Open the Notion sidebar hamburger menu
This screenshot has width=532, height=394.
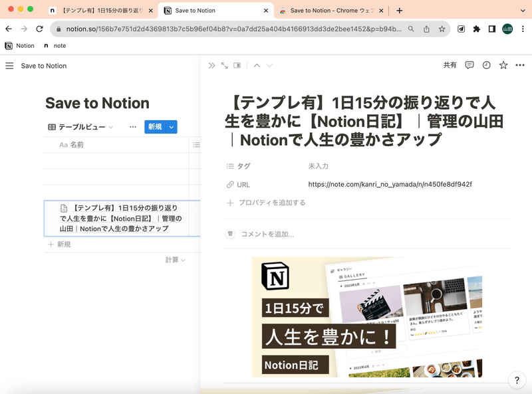tap(9, 66)
